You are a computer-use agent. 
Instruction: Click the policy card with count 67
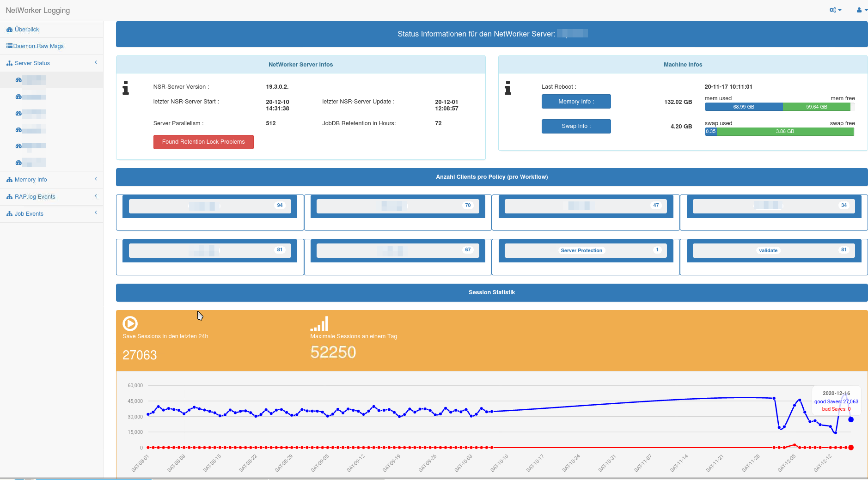[x=397, y=250]
